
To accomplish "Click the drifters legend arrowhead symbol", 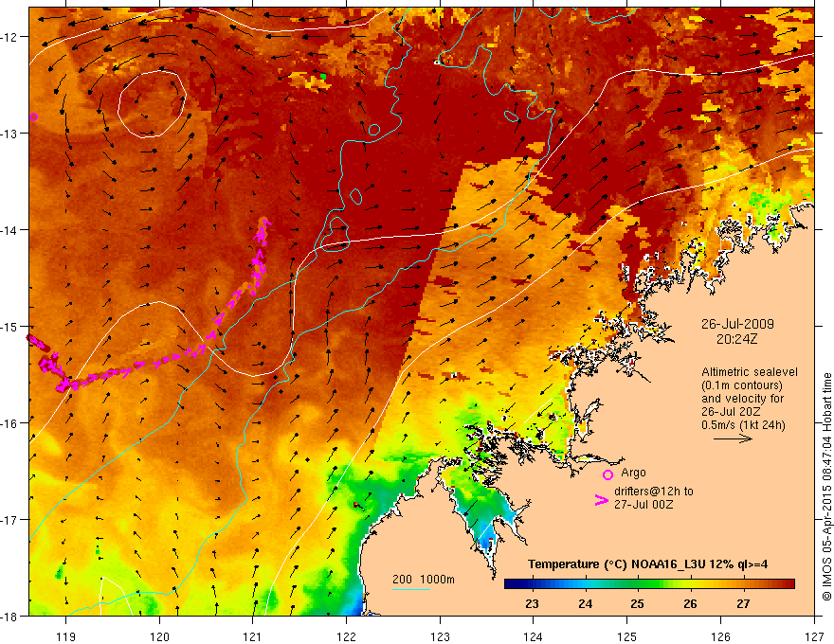I will tap(601, 500).
